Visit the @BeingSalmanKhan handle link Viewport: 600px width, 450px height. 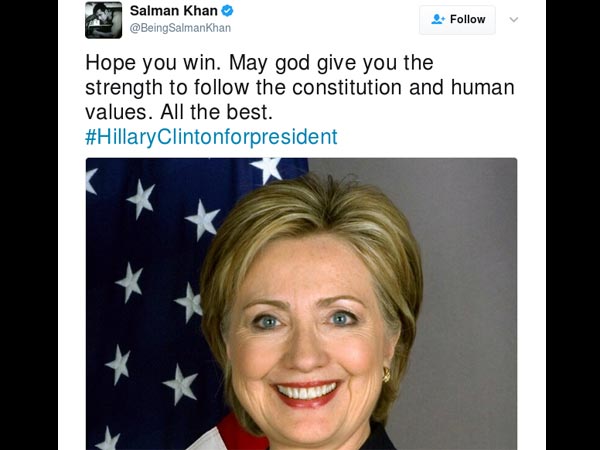pos(180,28)
